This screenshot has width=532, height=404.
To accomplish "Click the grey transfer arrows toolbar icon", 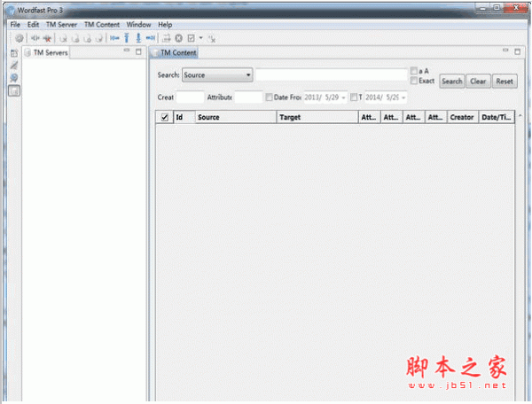I will [167, 38].
